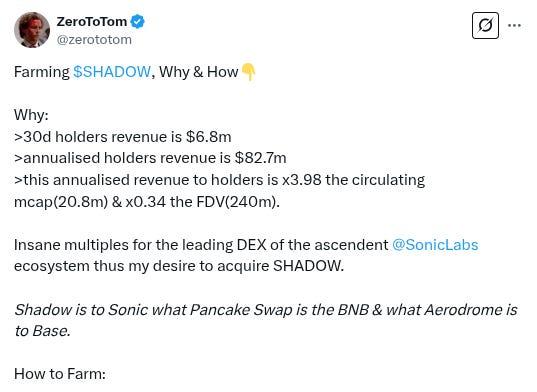Click the x3.98 circulating revenue line

(x=220, y=180)
